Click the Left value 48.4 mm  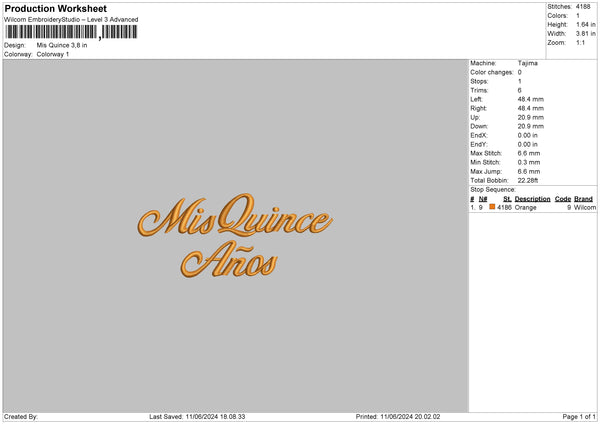pyautogui.click(x=531, y=99)
